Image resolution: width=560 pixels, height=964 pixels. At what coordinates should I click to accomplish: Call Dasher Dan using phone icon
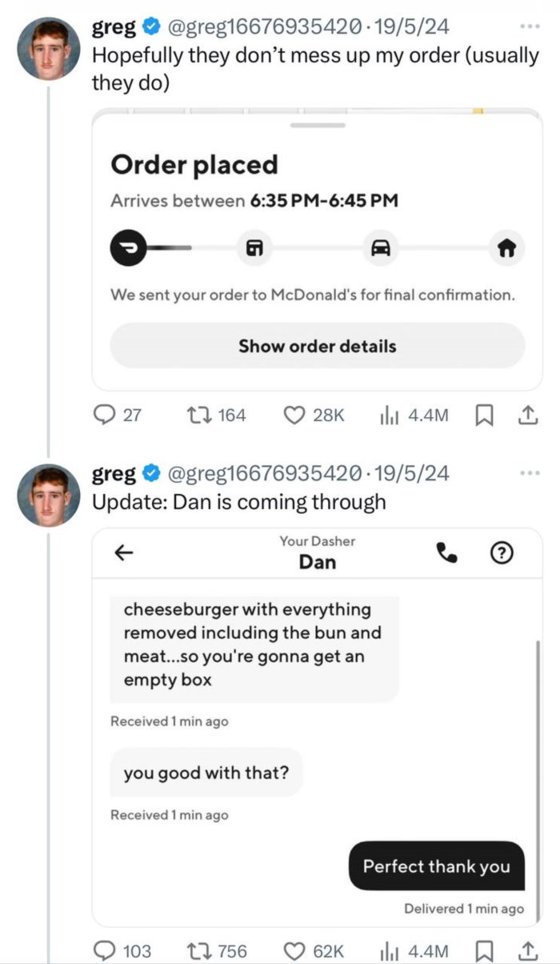[445, 552]
